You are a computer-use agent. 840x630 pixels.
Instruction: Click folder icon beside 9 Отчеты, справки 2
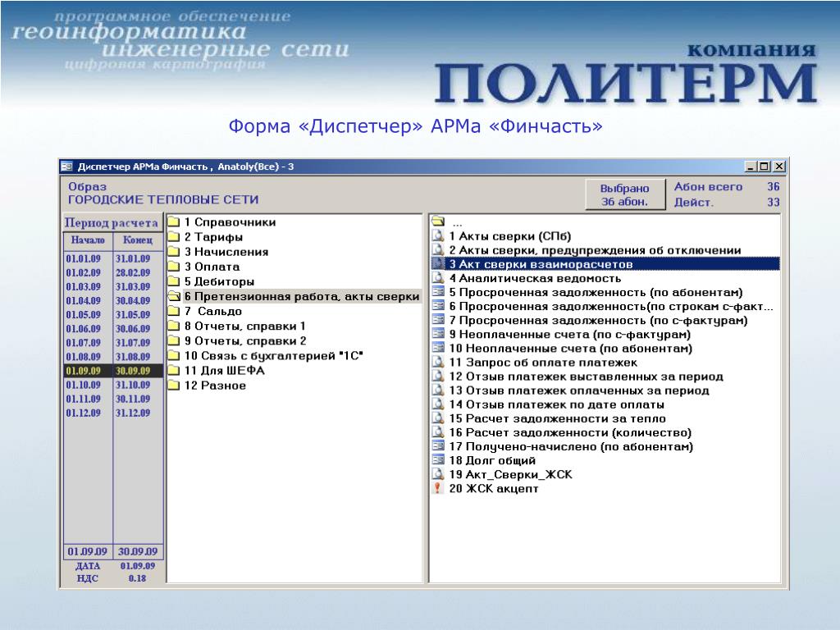click(174, 340)
